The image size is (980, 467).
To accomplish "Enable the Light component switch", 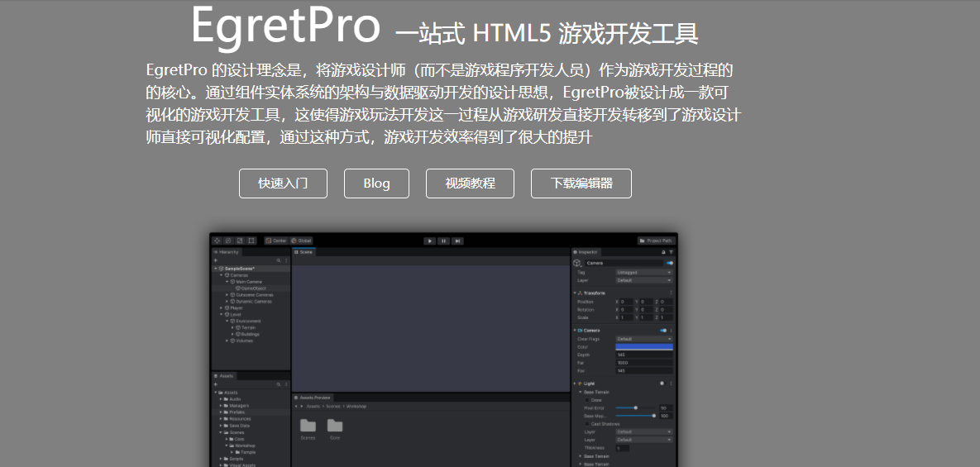I will (x=662, y=384).
